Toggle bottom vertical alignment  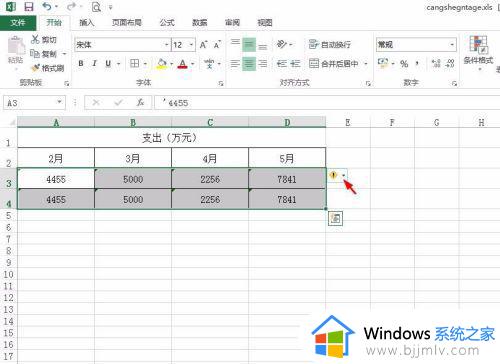pos(263,47)
